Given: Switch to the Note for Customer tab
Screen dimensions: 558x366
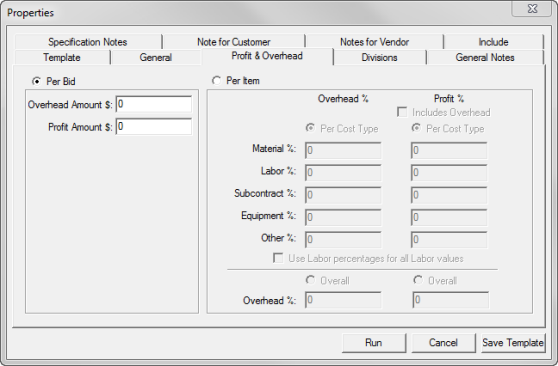Looking at the screenshot, I should pos(234,42).
